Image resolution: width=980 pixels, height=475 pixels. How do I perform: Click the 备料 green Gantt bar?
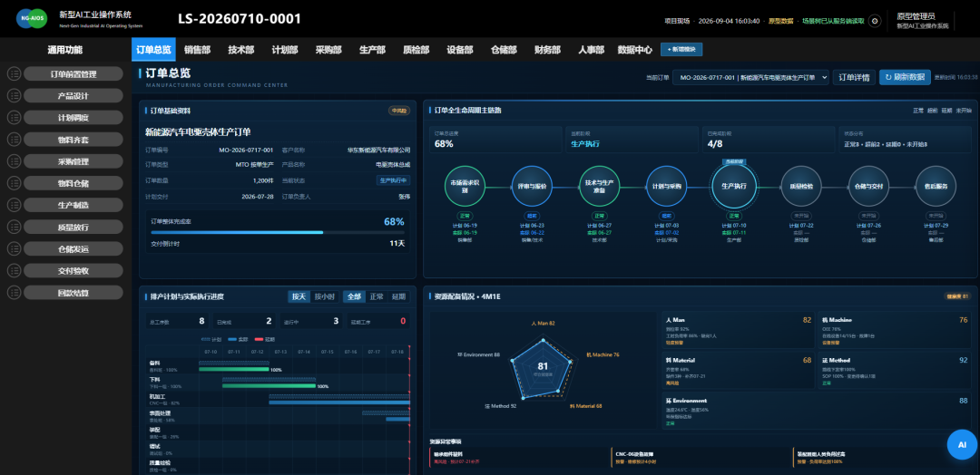[234, 370]
